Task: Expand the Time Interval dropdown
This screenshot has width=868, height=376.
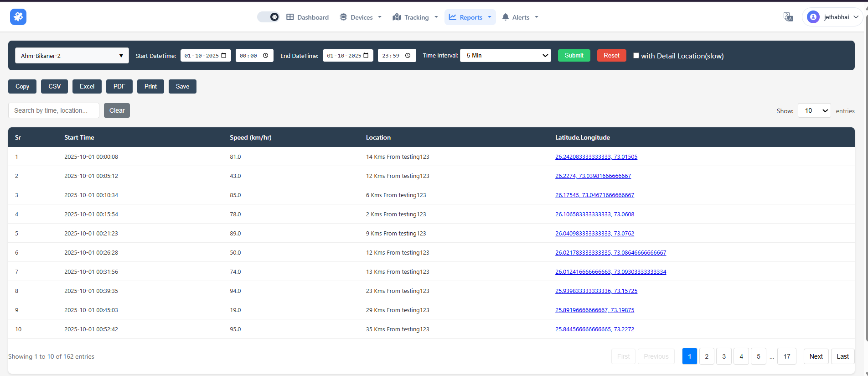Action: (505, 56)
